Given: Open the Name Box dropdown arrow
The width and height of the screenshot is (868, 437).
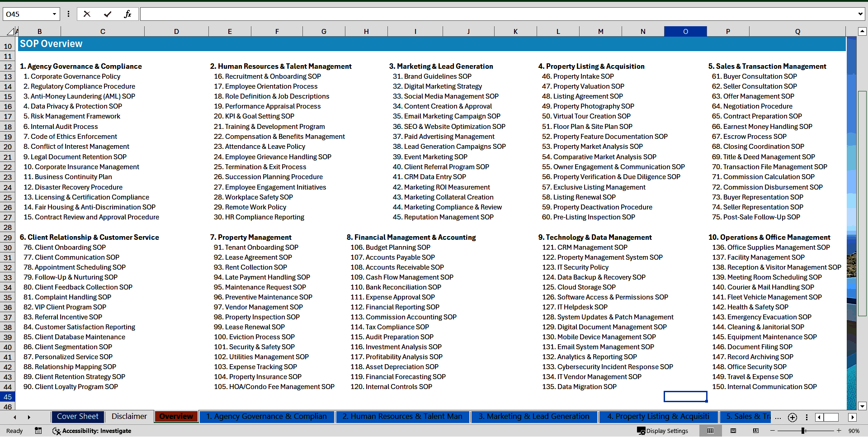Looking at the screenshot, I should 54,14.
